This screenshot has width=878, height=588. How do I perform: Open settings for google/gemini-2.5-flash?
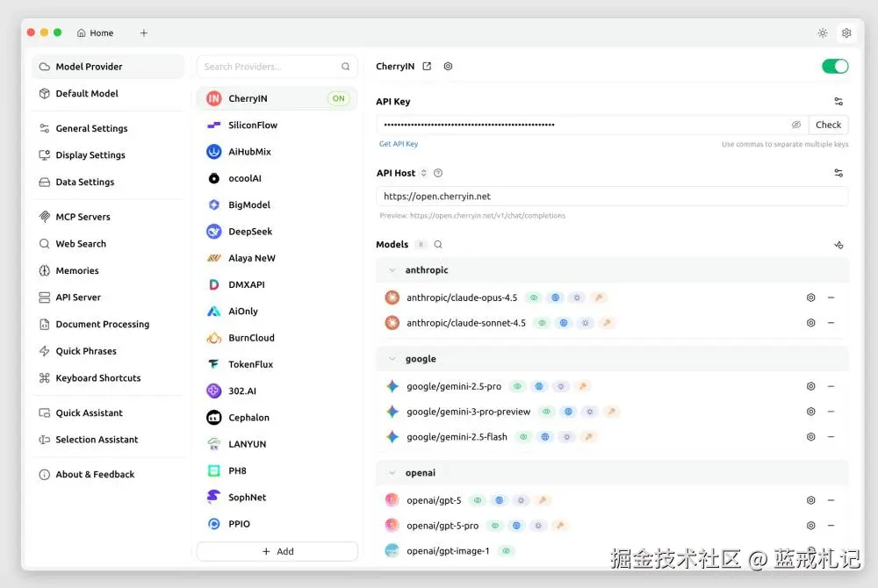click(x=810, y=436)
